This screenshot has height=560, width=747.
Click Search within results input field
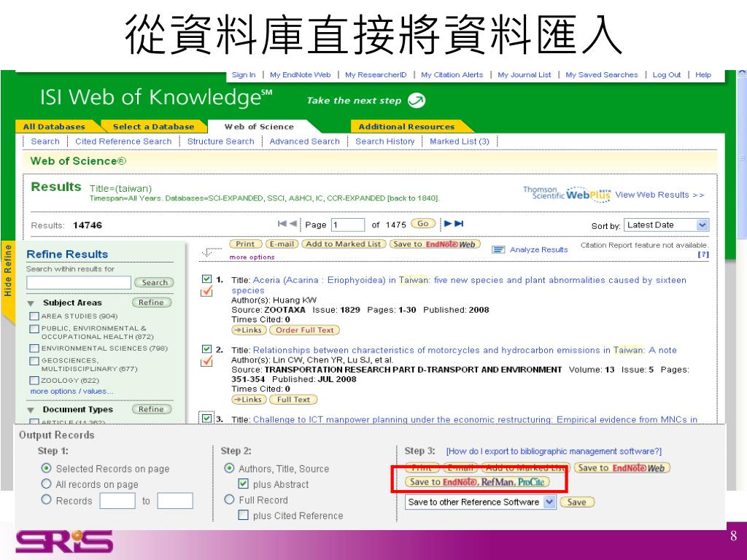coord(79,282)
